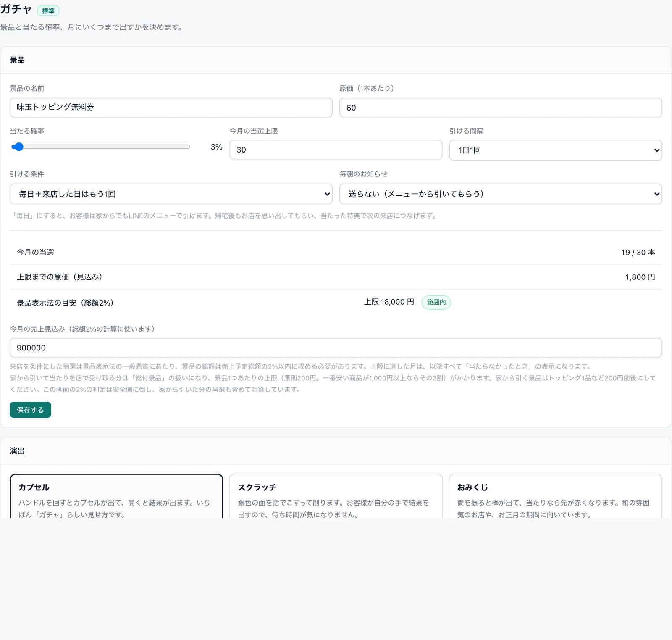Click the 今月の売上見込み input field
This screenshot has height=640, width=672.
(x=336, y=348)
